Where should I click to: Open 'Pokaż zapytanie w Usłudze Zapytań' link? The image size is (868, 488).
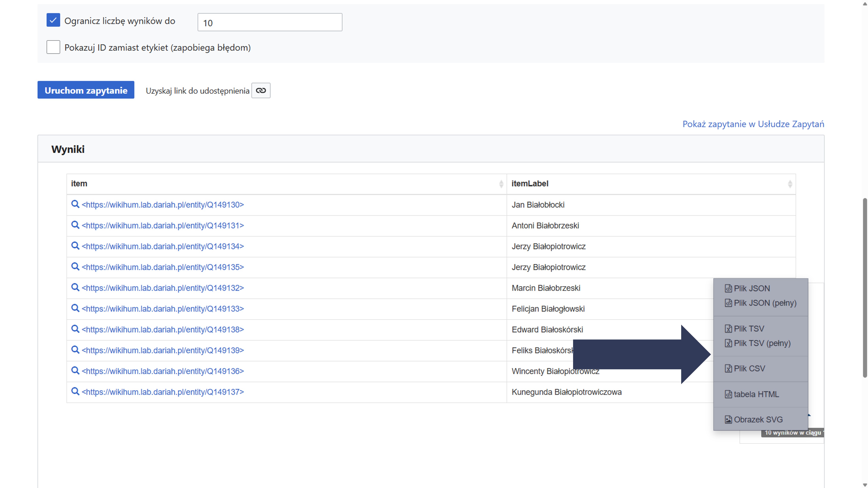tap(753, 124)
